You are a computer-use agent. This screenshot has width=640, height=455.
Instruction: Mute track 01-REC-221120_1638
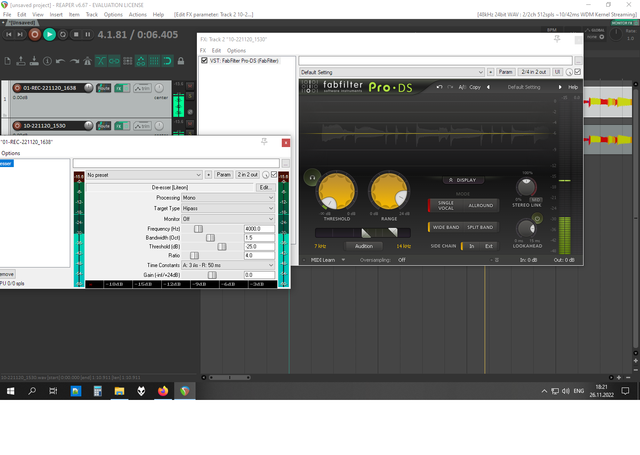(190, 86)
